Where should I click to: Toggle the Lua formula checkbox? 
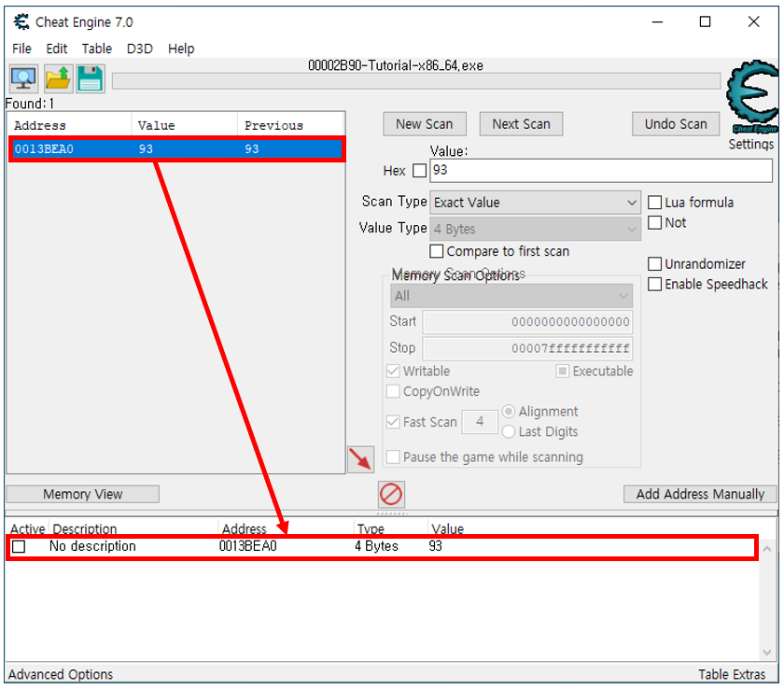[654, 203]
